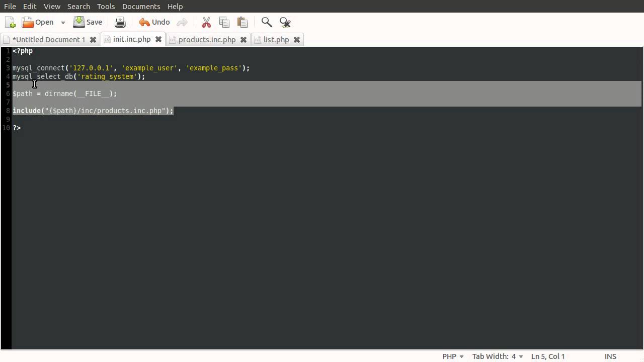Click line number 9 in gutter
644x362 pixels.
(8, 119)
